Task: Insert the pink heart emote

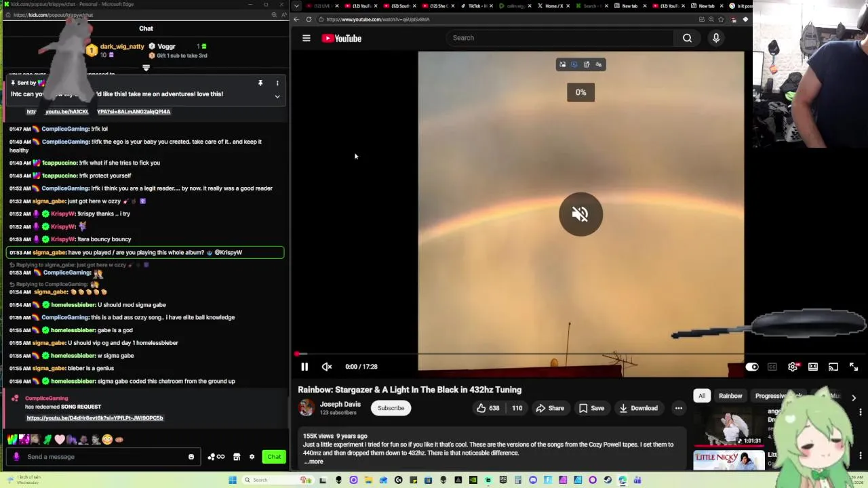Action: coord(60,439)
